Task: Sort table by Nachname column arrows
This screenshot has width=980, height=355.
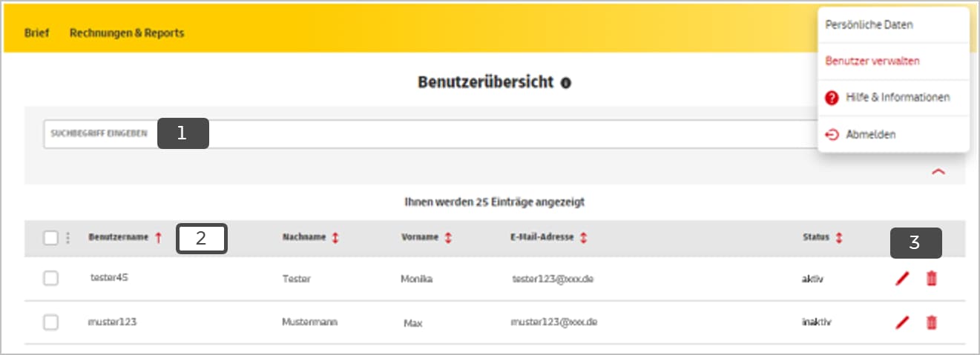Action: [335, 238]
